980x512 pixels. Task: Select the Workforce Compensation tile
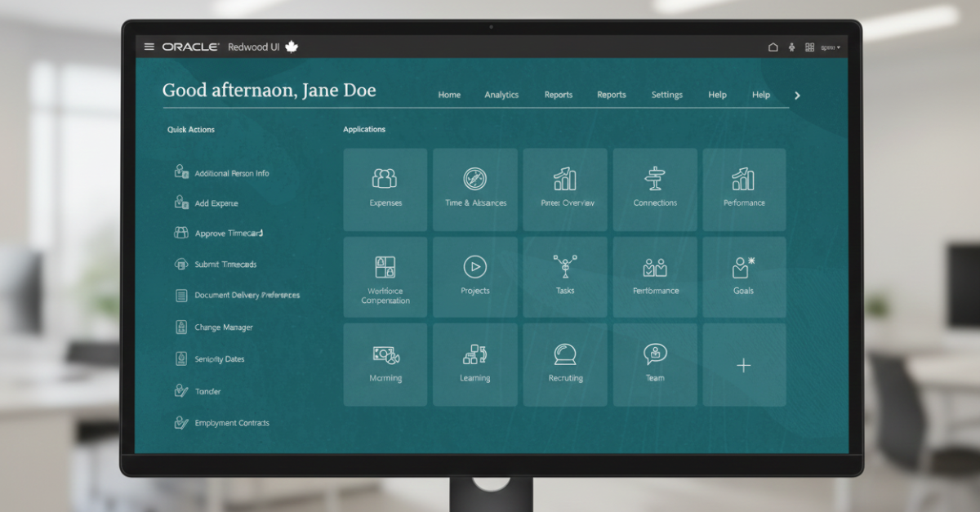[385, 277]
